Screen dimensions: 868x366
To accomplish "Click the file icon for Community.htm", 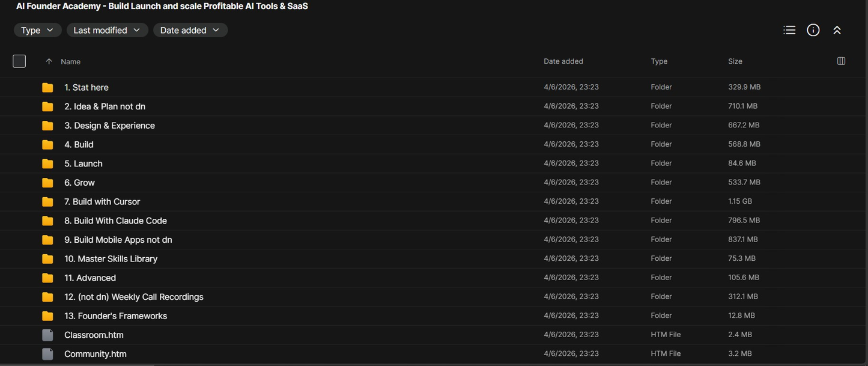I will 47,354.
